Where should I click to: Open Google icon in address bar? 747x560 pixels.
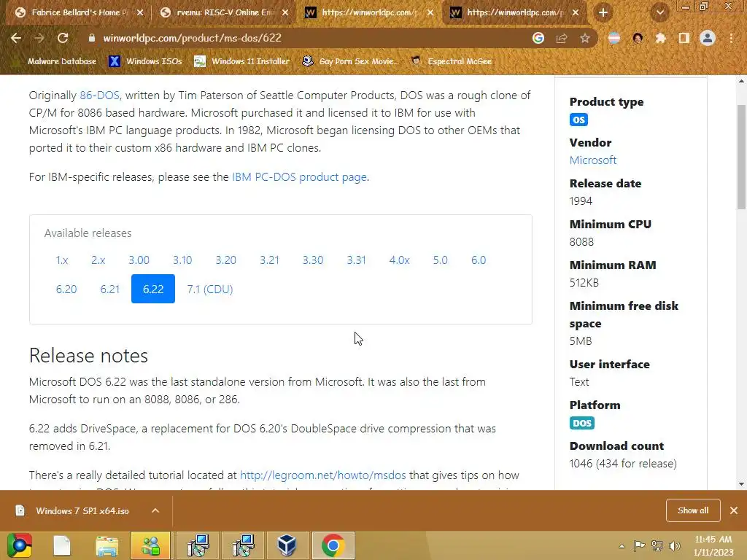pos(538,38)
